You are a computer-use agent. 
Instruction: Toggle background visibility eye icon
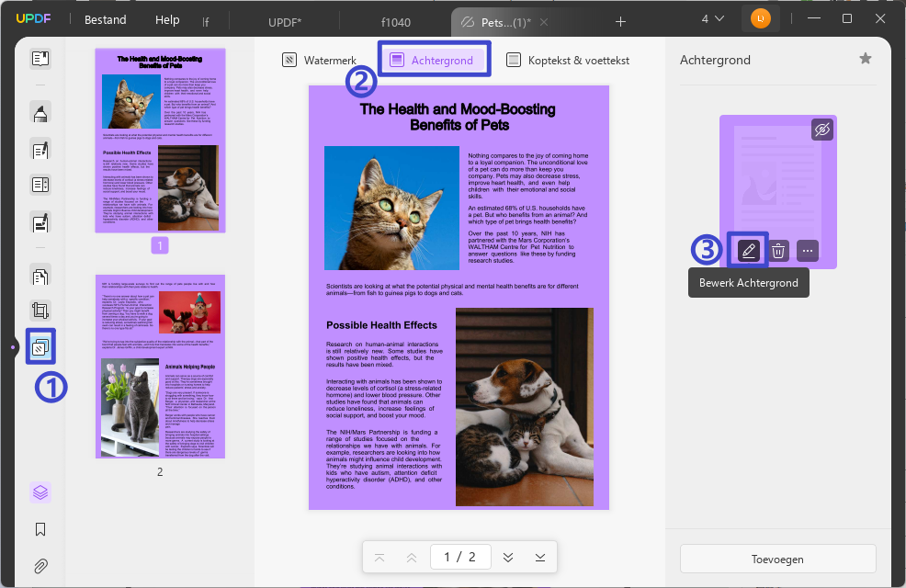[822, 130]
